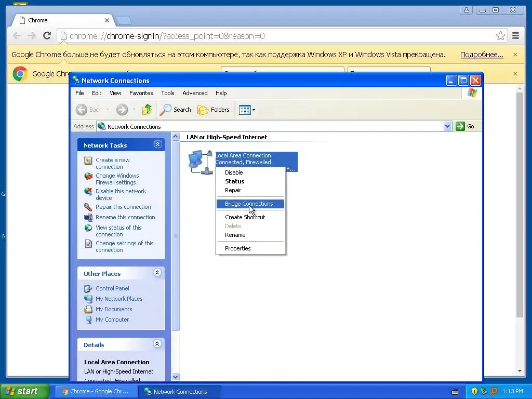Screen dimensions: 532x399
Task: Open the My Documents link
Action: click(114, 309)
